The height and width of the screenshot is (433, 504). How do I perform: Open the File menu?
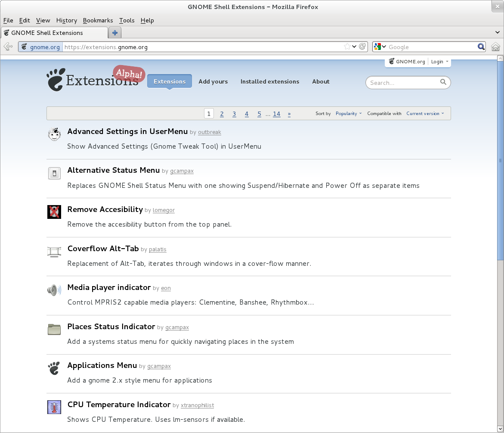[x=8, y=20]
